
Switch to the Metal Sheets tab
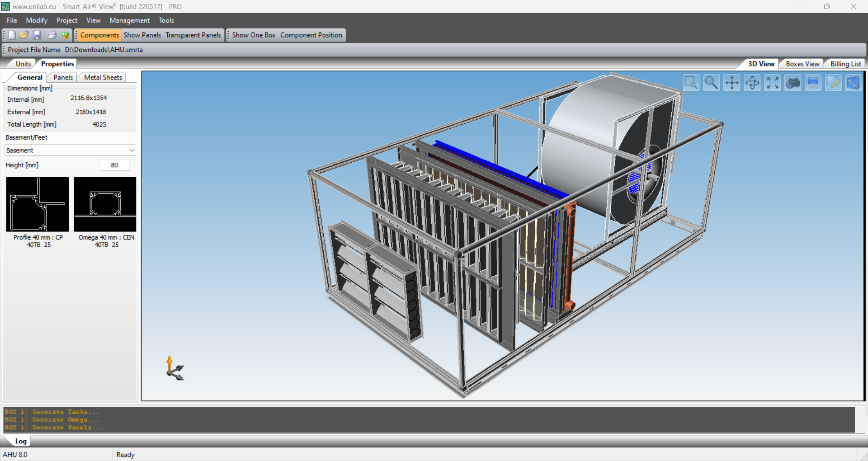102,77
